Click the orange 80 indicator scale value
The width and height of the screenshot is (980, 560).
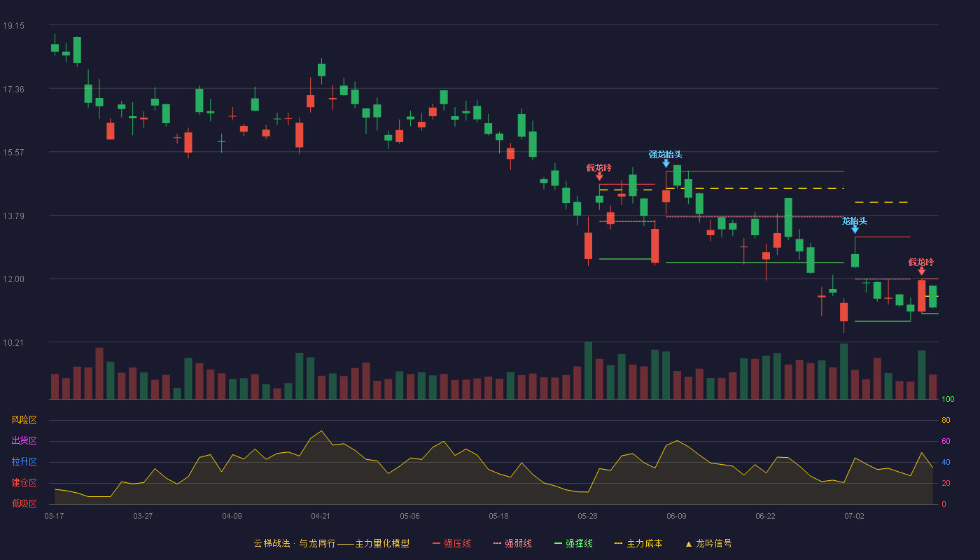[946, 421]
